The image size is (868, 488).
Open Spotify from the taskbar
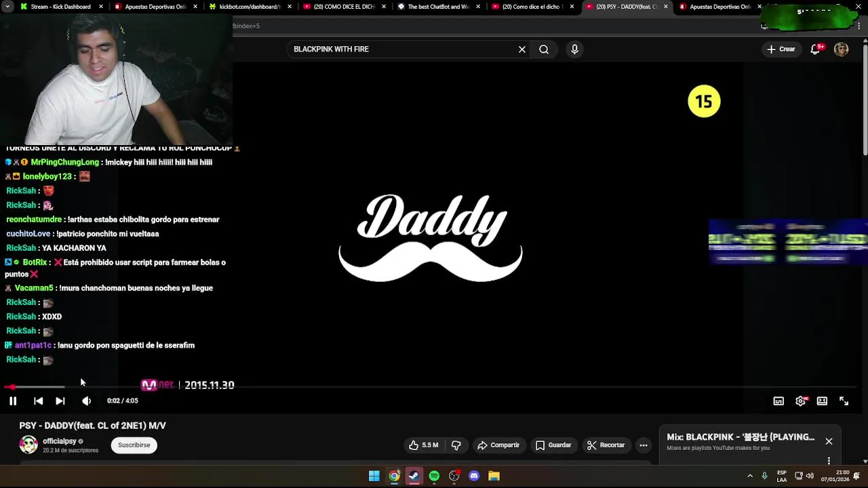[x=434, y=476]
